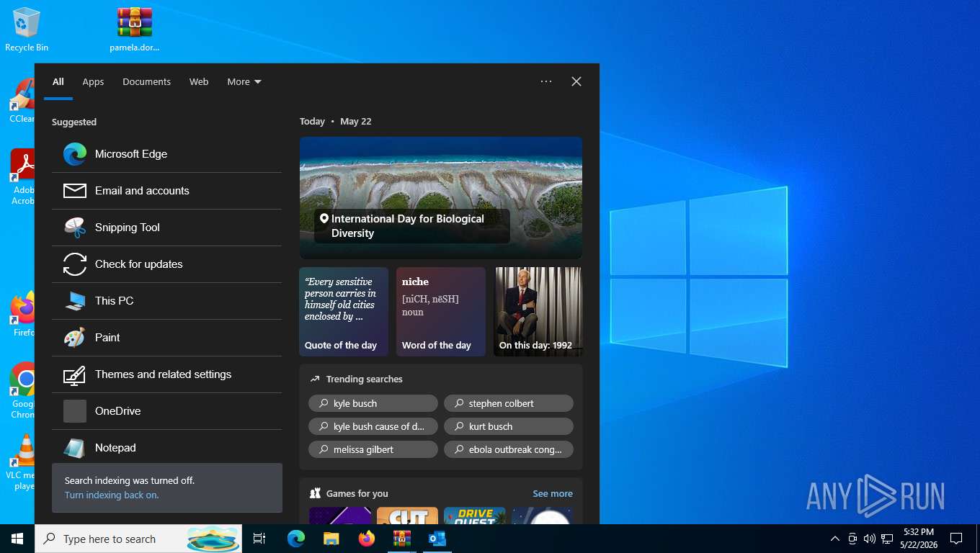The width and height of the screenshot is (980, 553).
Task: Click the Trending searches heading
Action: coord(364,379)
